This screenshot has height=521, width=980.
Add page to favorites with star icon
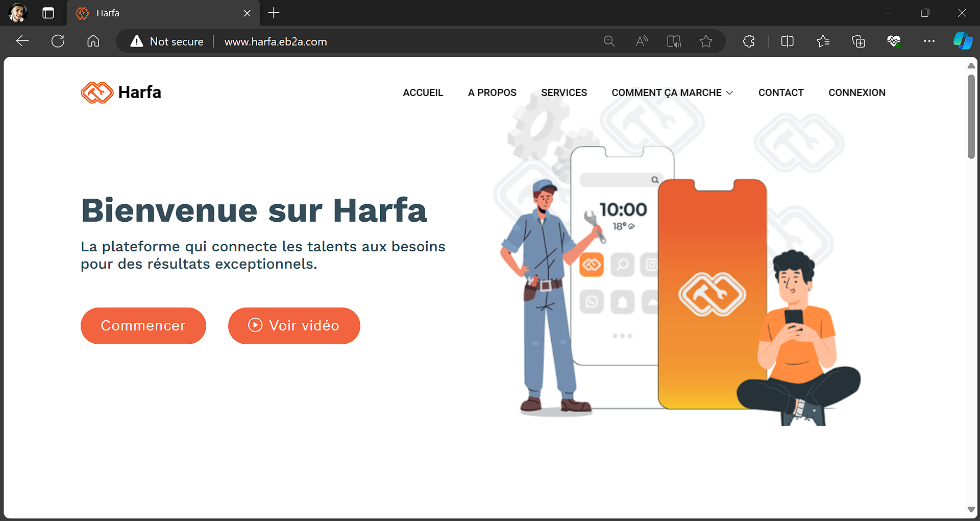coord(706,41)
